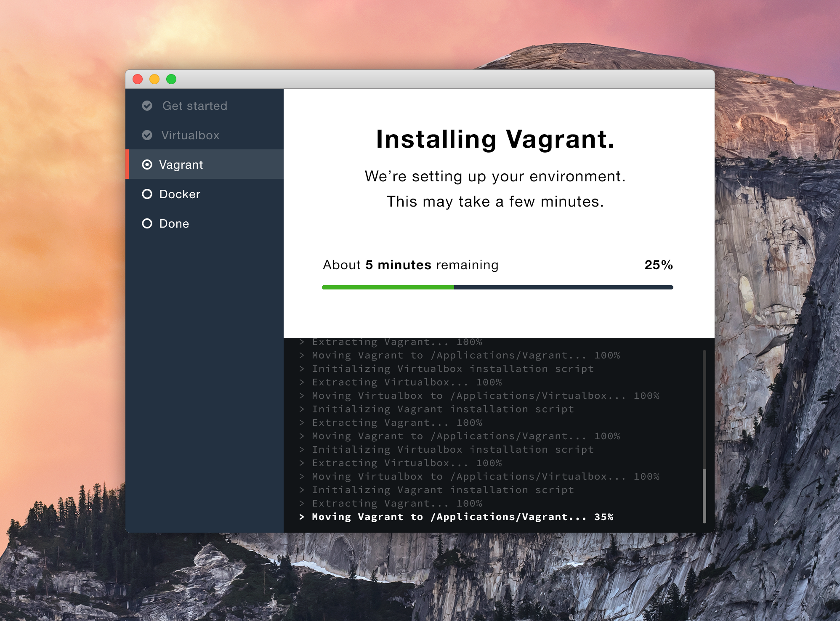Click the Installing Vagrant heading
Screen dimensions: 840x621
[495, 139]
